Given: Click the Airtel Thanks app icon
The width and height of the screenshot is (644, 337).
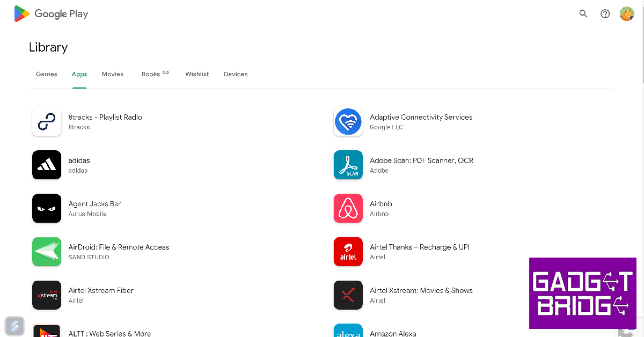Looking at the screenshot, I should click(x=348, y=252).
